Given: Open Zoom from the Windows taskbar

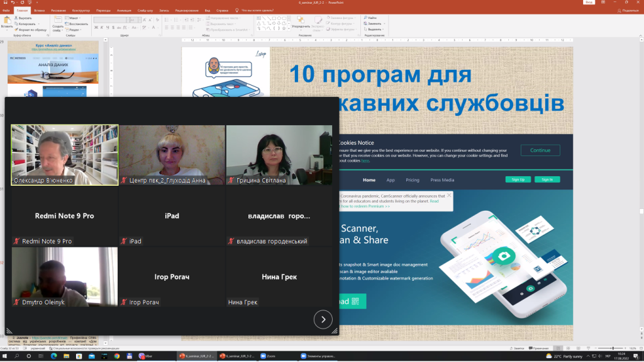Looking at the screenshot, I should [x=268, y=356].
